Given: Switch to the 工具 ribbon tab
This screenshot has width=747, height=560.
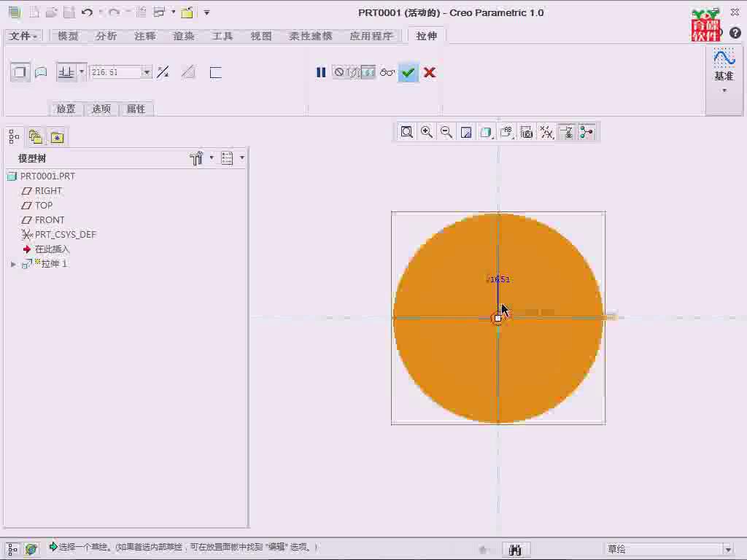Looking at the screenshot, I should [222, 36].
